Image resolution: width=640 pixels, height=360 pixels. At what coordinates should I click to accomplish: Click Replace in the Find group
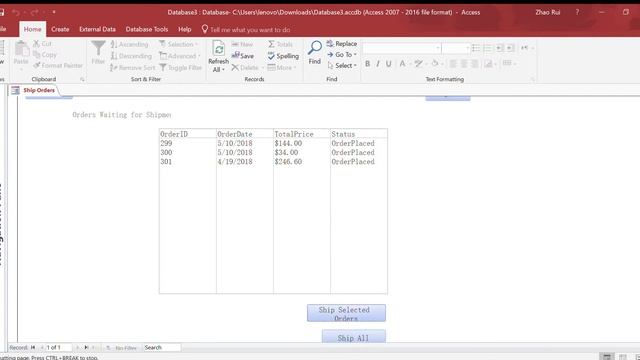click(342, 44)
